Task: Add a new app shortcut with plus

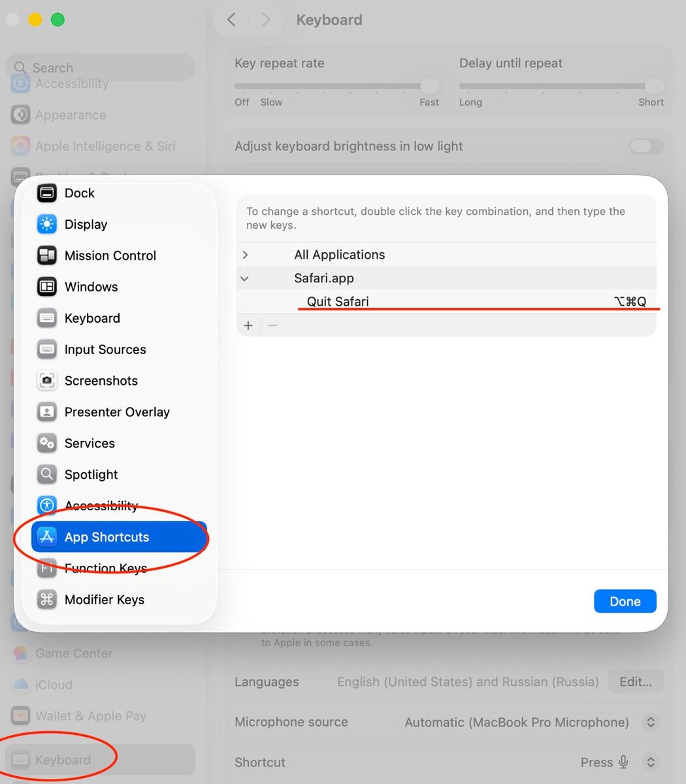Action: 248,325
